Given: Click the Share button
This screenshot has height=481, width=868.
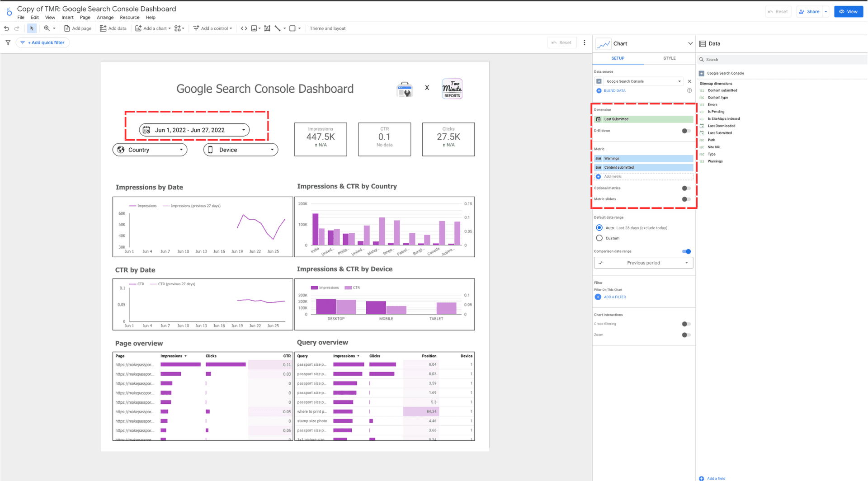Looking at the screenshot, I should 809,12.
